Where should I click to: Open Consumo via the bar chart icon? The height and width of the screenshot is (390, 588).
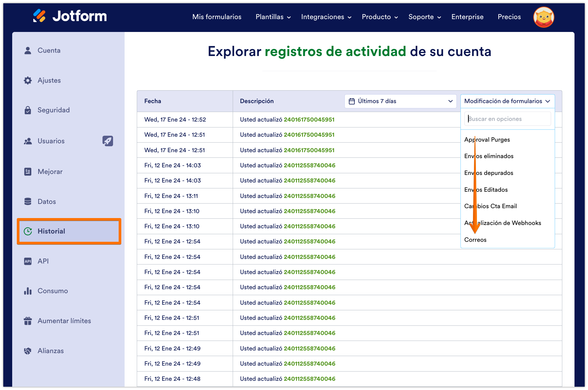(28, 291)
